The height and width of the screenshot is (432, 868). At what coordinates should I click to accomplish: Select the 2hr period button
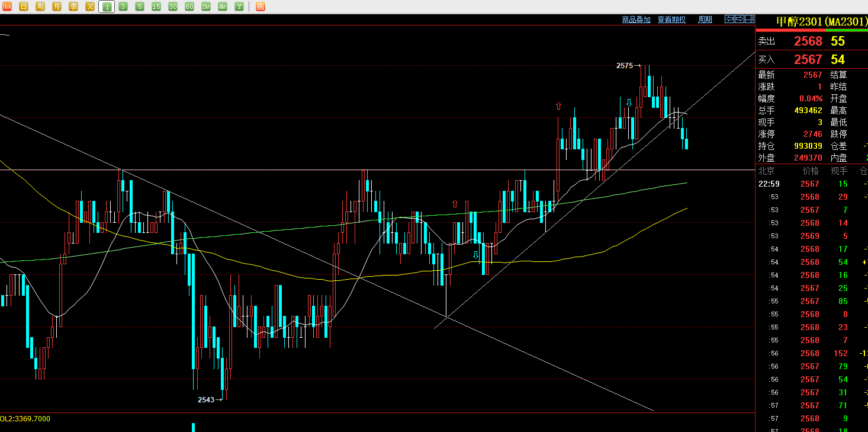[x=206, y=7]
